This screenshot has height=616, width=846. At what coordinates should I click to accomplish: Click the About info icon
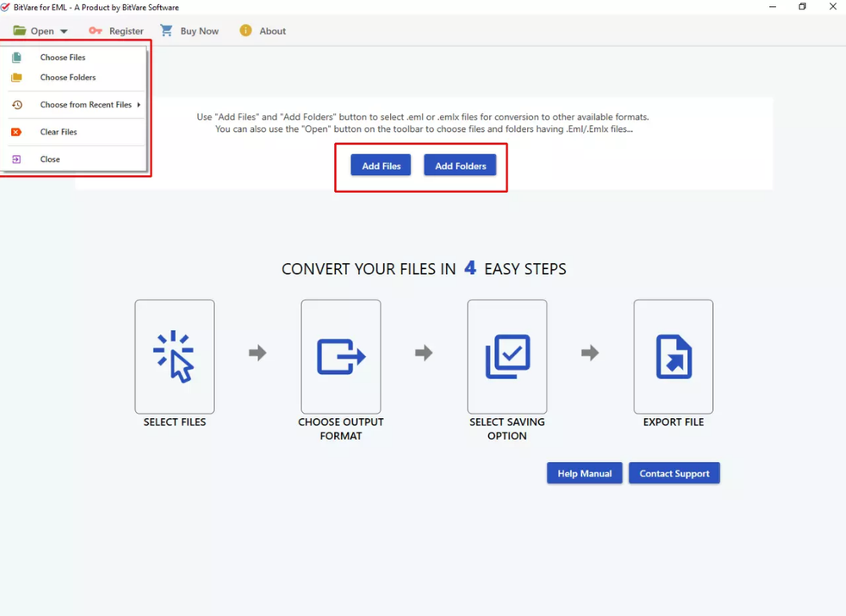pyautogui.click(x=245, y=30)
